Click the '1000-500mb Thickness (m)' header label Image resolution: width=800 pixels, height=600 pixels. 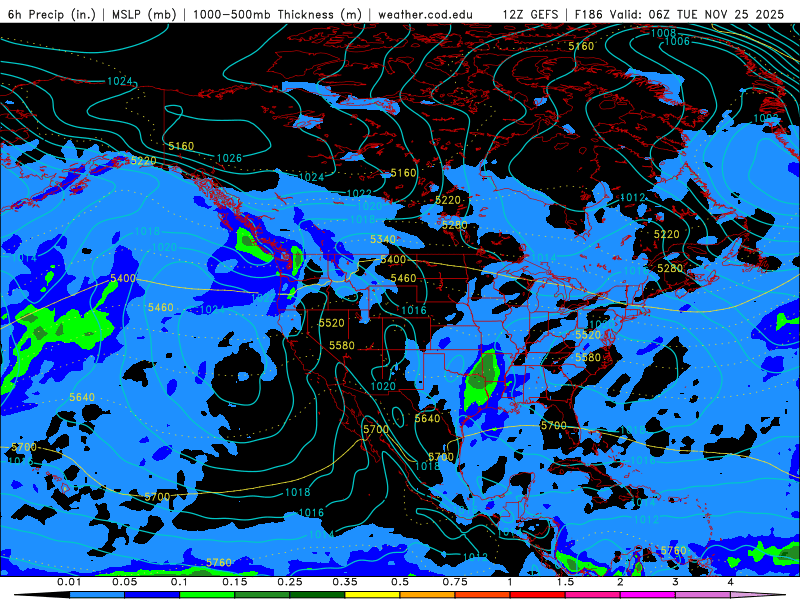[277, 14]
